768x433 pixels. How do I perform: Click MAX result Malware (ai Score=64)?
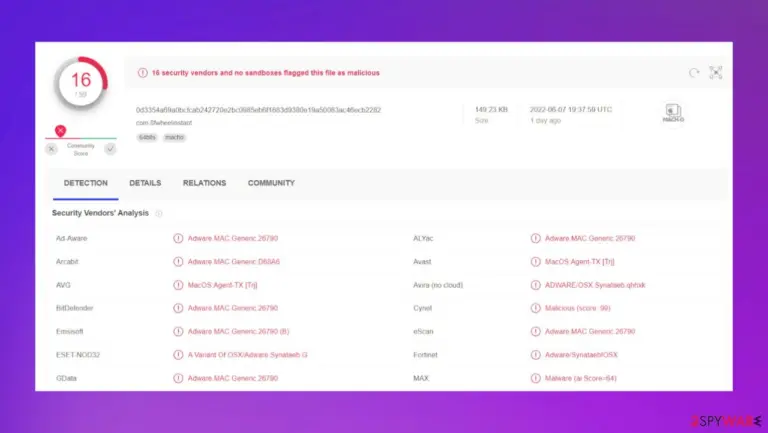580,378
